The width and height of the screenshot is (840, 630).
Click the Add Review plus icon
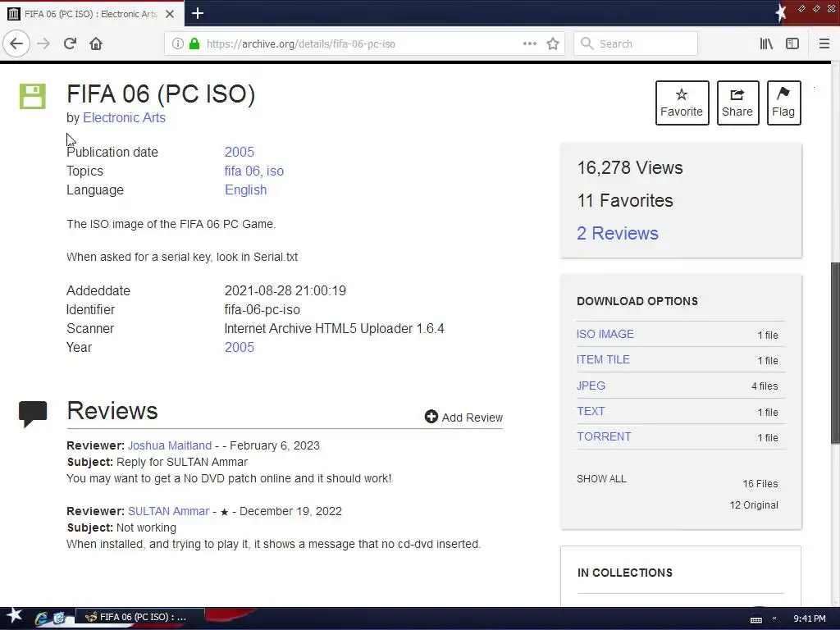[x=431, y=417]
